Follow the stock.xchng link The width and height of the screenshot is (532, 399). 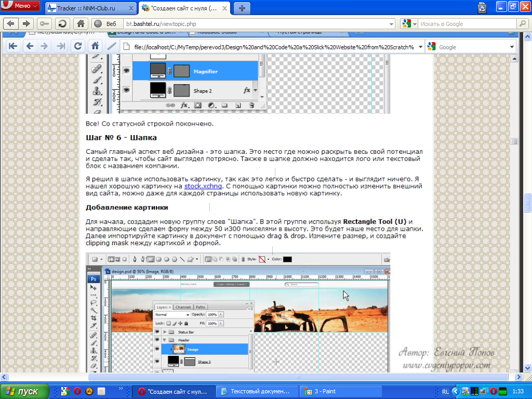[203, 186]
